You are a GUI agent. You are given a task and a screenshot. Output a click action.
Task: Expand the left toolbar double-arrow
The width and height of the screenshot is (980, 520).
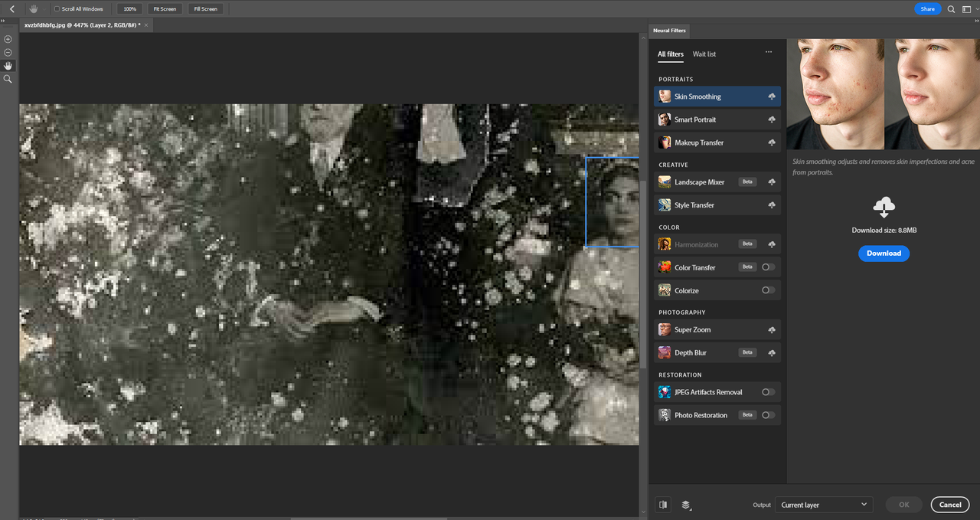[x=3, y=21]
